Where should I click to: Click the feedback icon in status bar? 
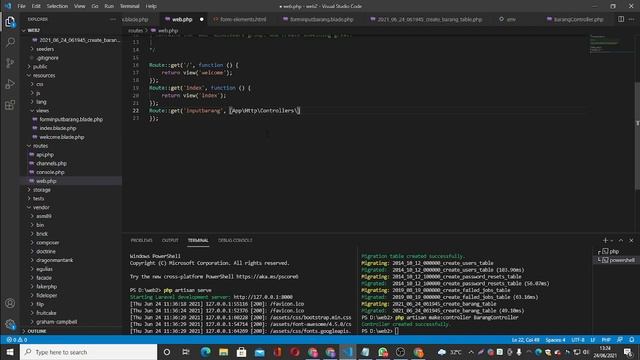(x=620, y=340)
